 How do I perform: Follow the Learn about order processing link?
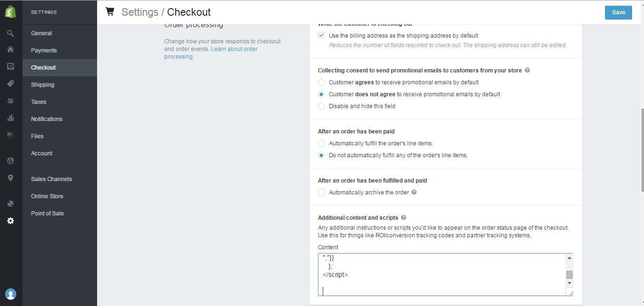234,49
